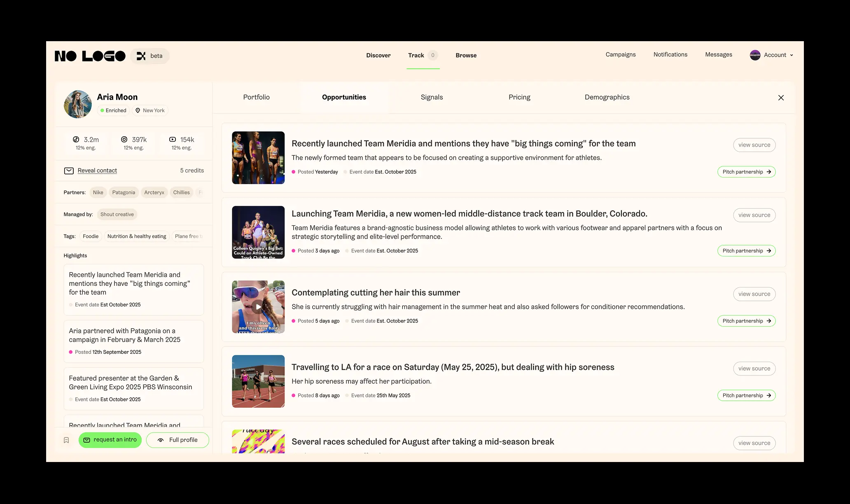Select the Patagonia partner tag
Viewport: 850px width, 504px height.
124,192
